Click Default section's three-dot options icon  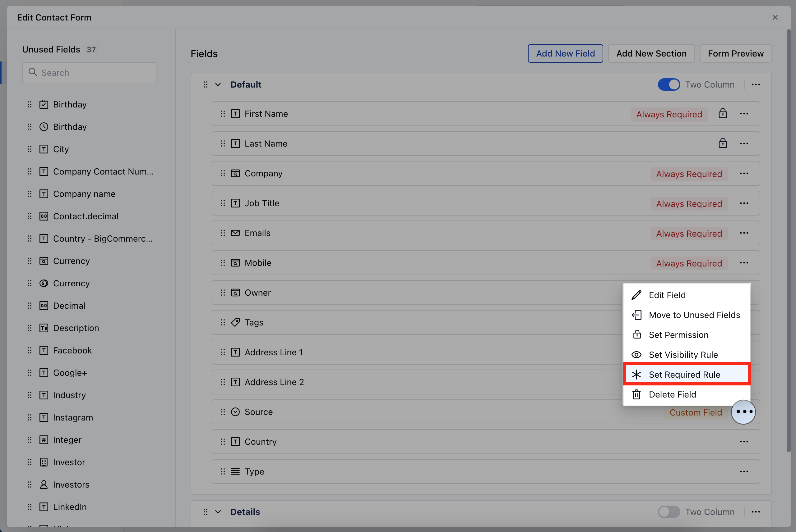(756, 84)
